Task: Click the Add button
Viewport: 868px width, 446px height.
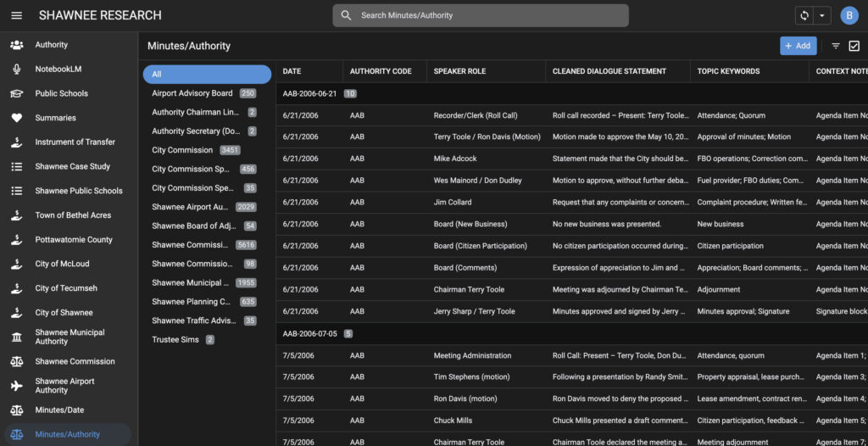Action: (x=798, y=46)
